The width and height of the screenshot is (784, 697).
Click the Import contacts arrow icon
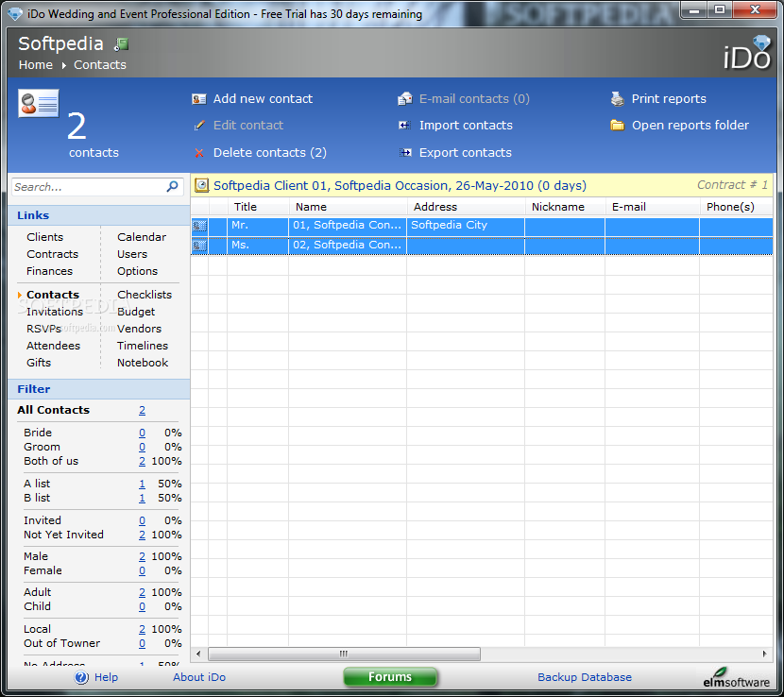(404, 126)
